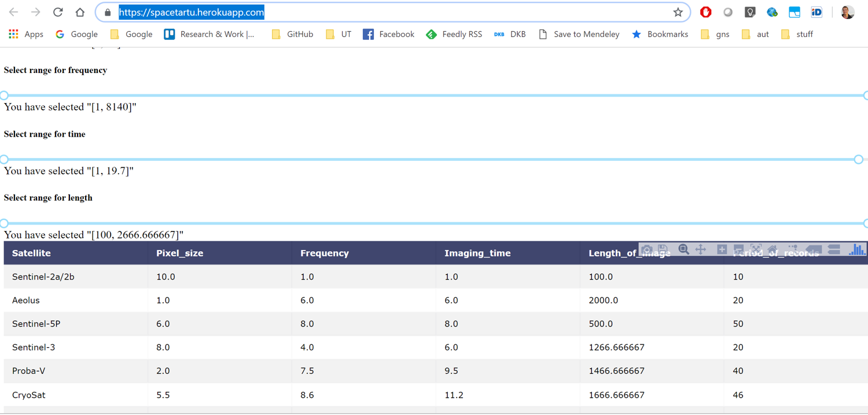Select the Zoom magnifier tool in plot toolbar
The width and height of the screenshot is (868, 415).
683,249
